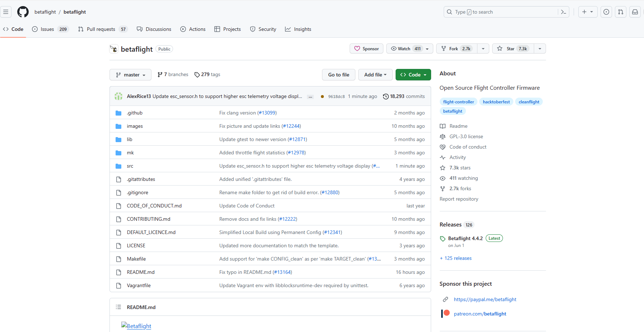644x332 pixels.
Task: Switch to the Actions tab
Action: [193, 29]
